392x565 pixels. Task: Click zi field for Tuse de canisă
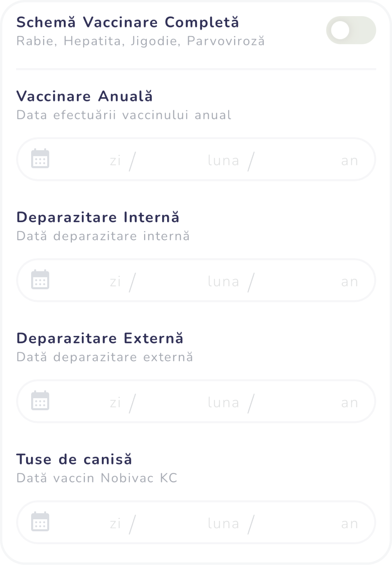click(115, 524)
